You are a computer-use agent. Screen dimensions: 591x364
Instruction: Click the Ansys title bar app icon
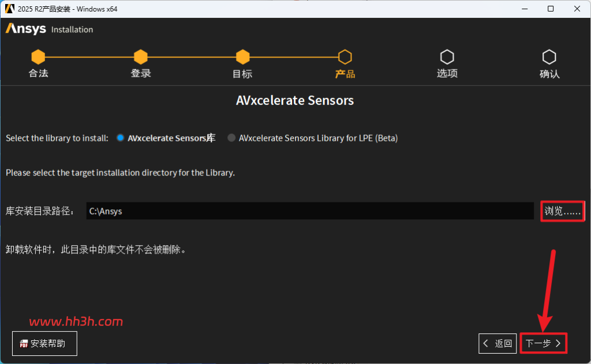tap(9, 9)
